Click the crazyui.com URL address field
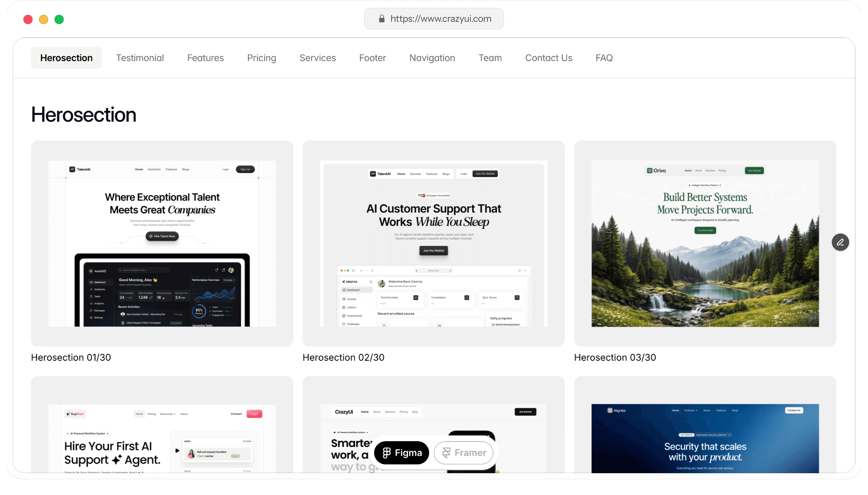The image size is (868, 495). (x=440, y=19)
